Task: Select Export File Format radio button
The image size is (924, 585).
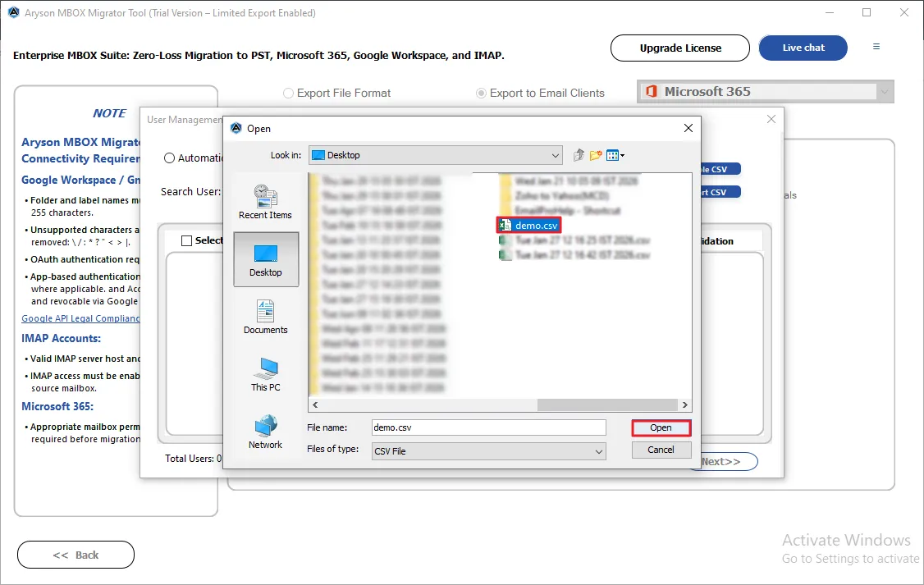Action: point(288,93)
